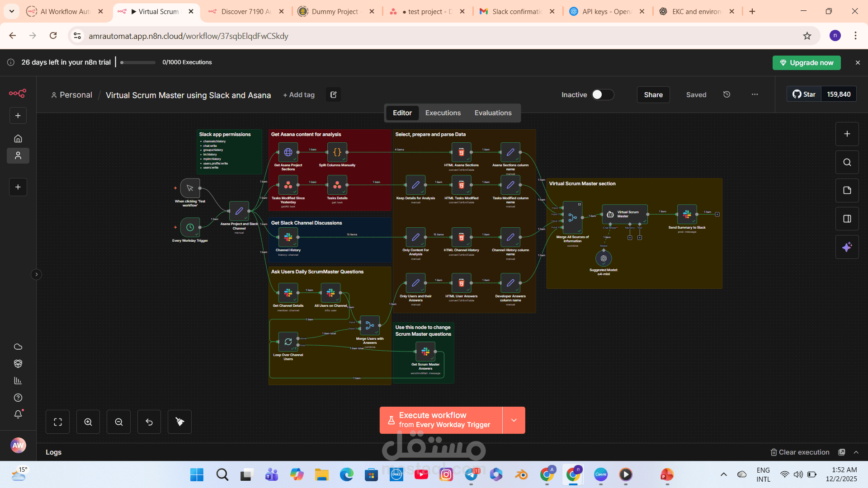Switch to the Editor tab
This screenshot has height=488, width=868.
[x=402, y=113]
